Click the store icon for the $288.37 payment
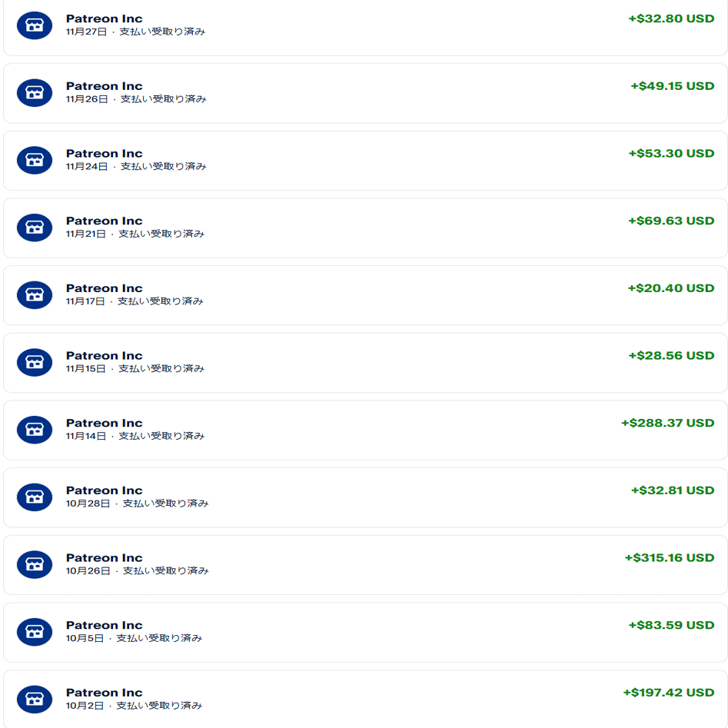 point(35,430)
